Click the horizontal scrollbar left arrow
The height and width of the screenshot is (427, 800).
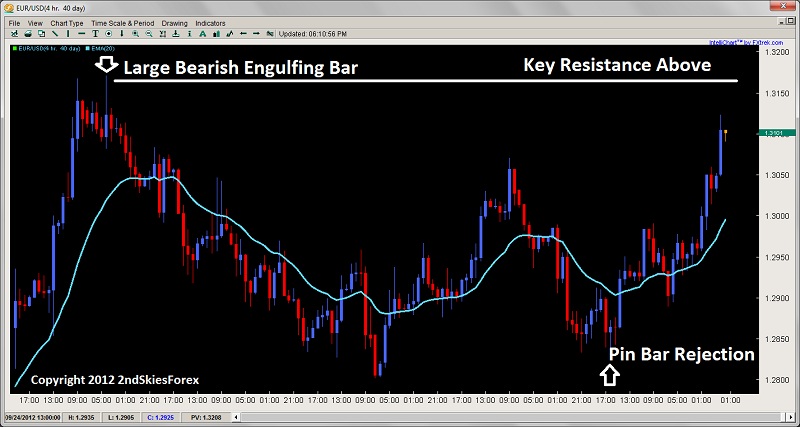[x=236, y=417]
